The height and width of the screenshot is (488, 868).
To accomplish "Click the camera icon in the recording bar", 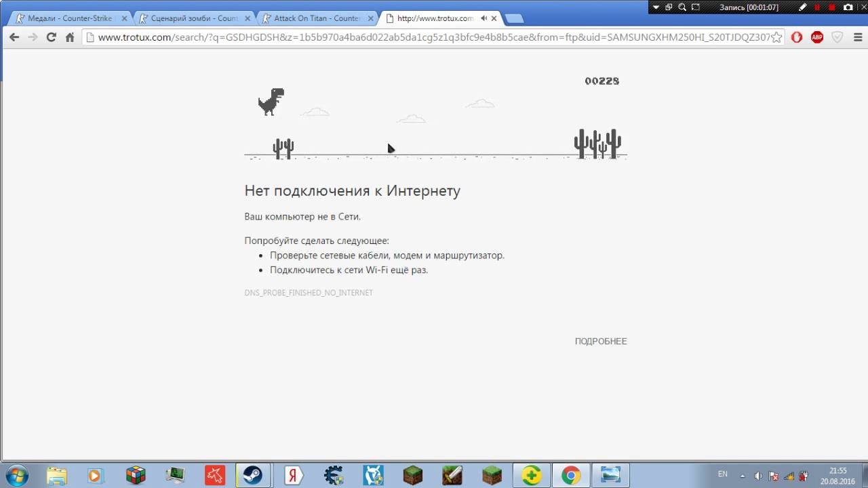I will (x=848, y=7).
